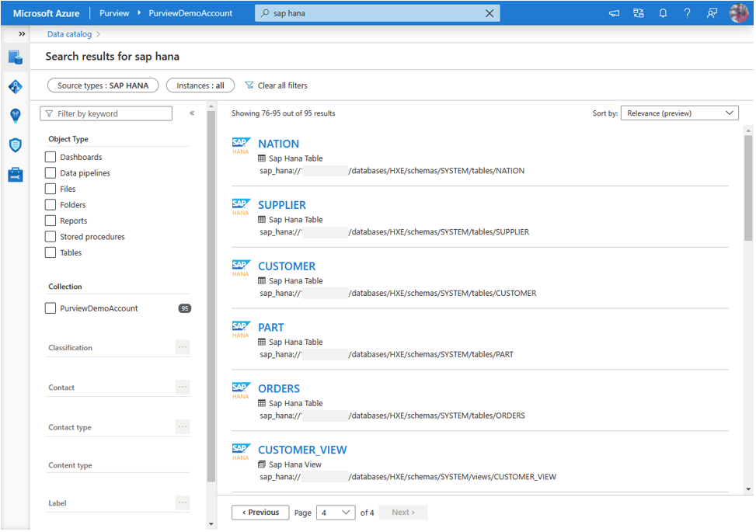Open the Data policy shield icon
The width and height of the screenshot is (756, 532).
click(16, 145)
